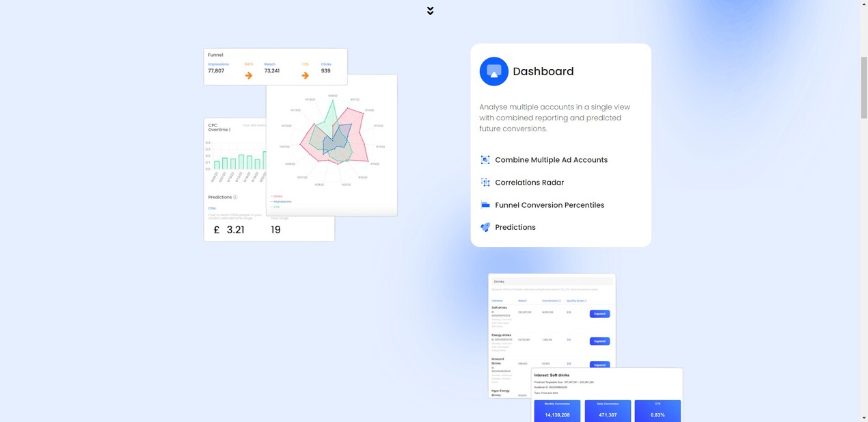Click the Monthly Conversions blue tile
Image resolution: width=868 pixels, height=422 pixels.
[x=557, y=411]
